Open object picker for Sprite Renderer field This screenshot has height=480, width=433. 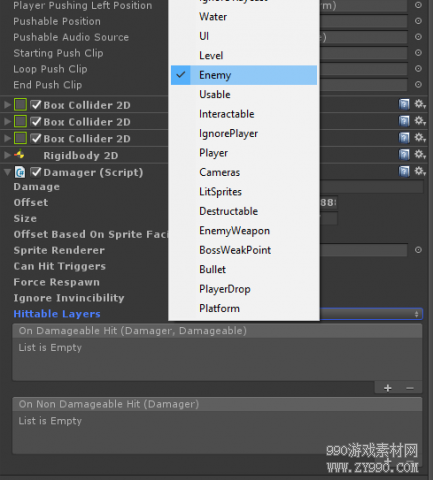click(418, 250)
